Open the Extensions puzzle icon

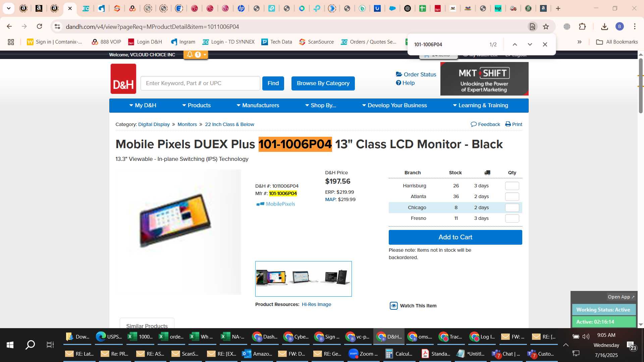click(x=583, y=26)
